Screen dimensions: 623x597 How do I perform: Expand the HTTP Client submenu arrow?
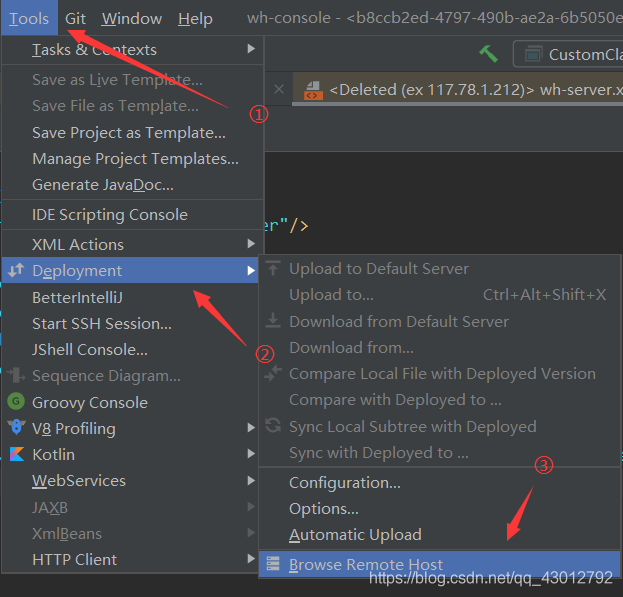click(x=251, y=559)
